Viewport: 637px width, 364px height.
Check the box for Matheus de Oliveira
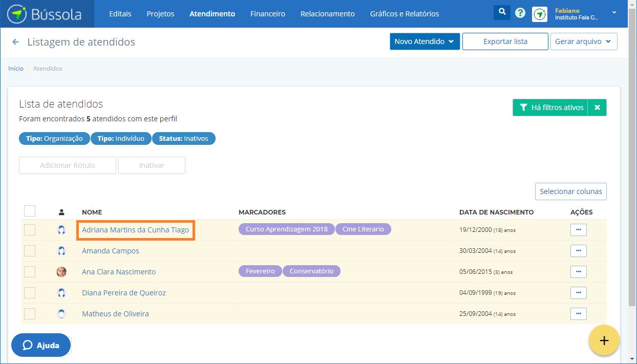point(30,314)
